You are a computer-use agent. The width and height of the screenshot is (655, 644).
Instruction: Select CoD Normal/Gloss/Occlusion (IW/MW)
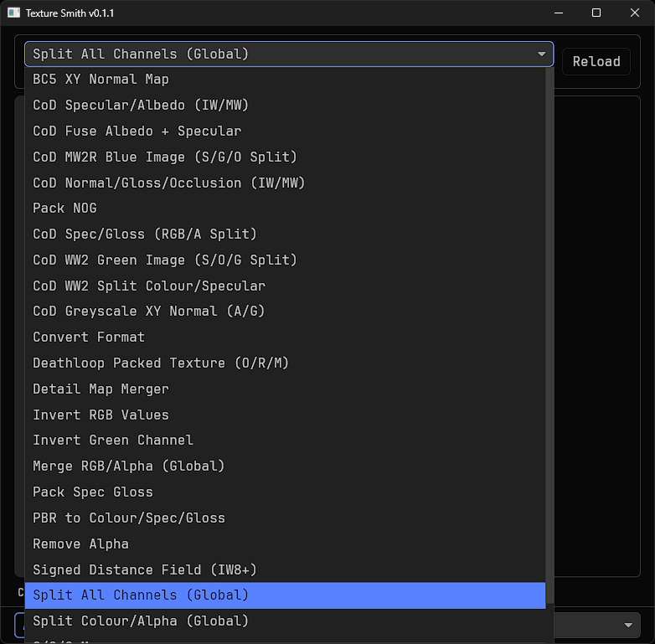[286, 183]
